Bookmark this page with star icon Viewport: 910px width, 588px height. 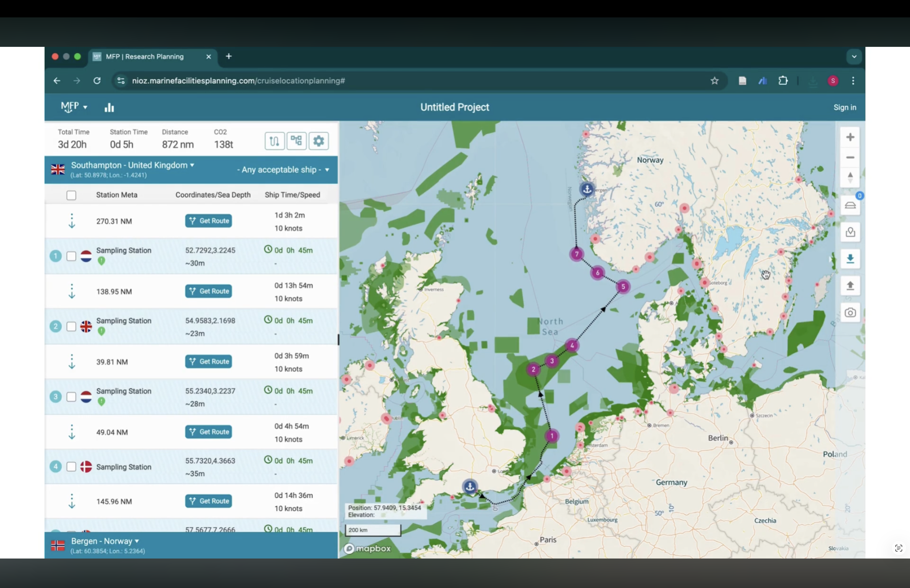[714, 81]
